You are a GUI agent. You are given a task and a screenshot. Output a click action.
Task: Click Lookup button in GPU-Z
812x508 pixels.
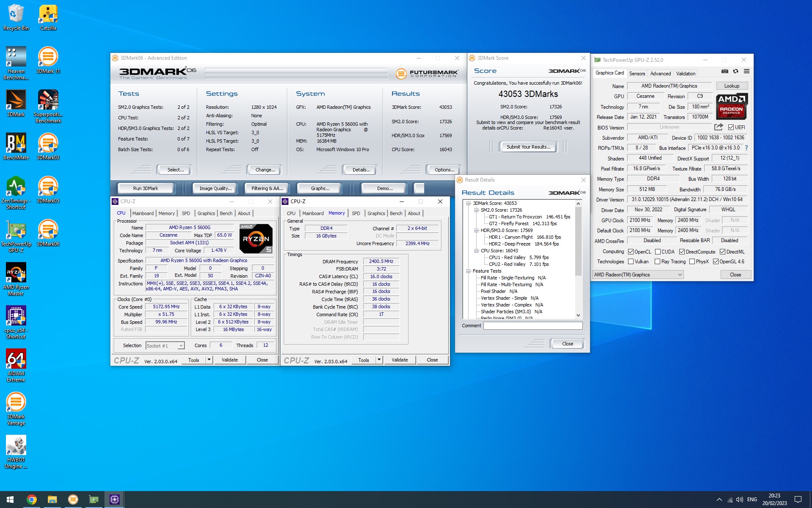coord(732,86)
